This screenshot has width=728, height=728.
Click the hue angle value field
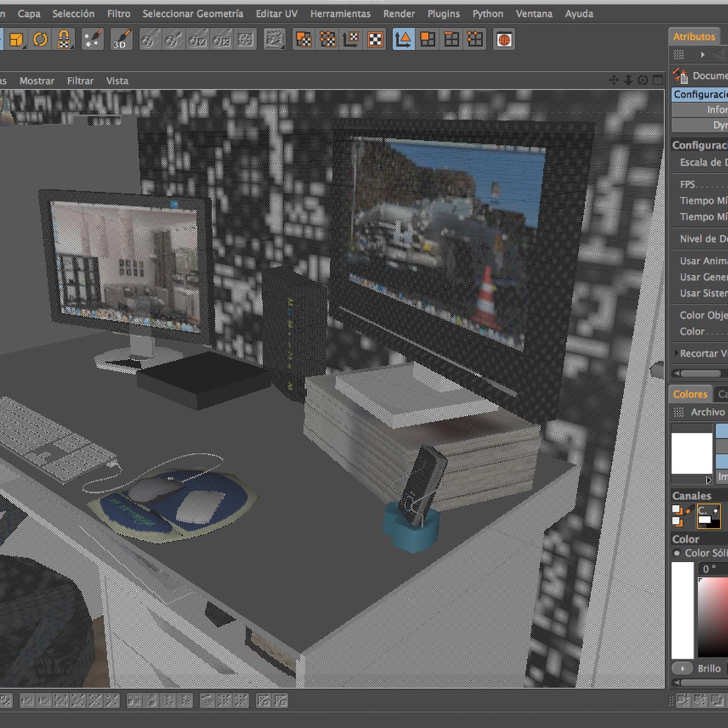[714, 568]
